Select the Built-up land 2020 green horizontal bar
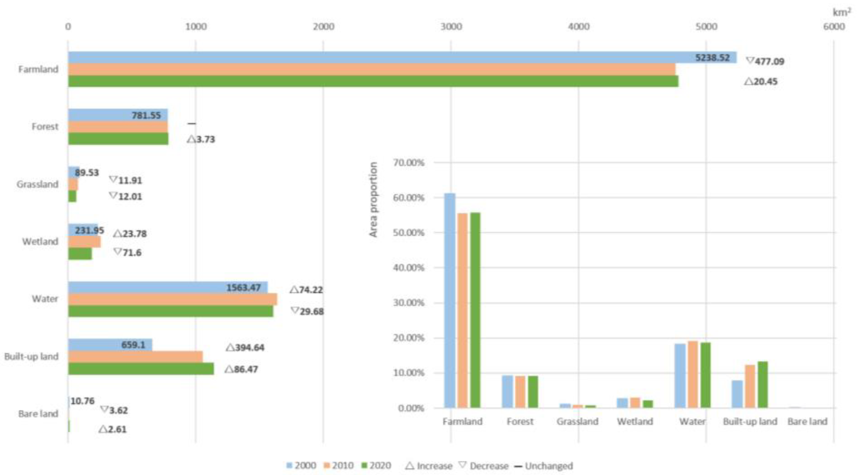 (x=141, y=369)
